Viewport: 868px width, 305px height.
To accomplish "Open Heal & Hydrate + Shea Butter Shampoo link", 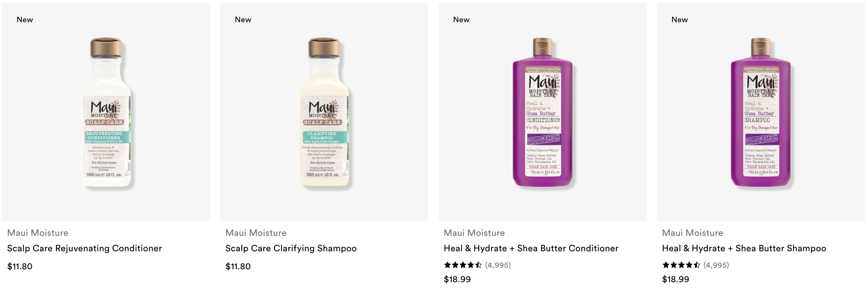I will (744, 248).
